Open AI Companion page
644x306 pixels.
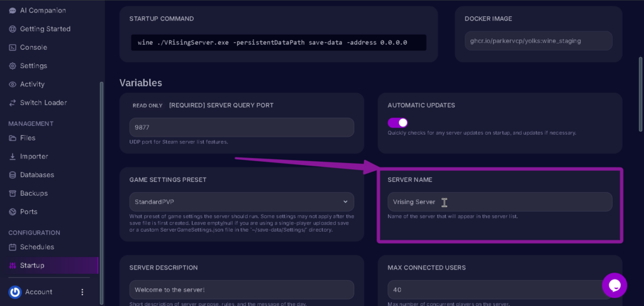[x=43, y=10]
